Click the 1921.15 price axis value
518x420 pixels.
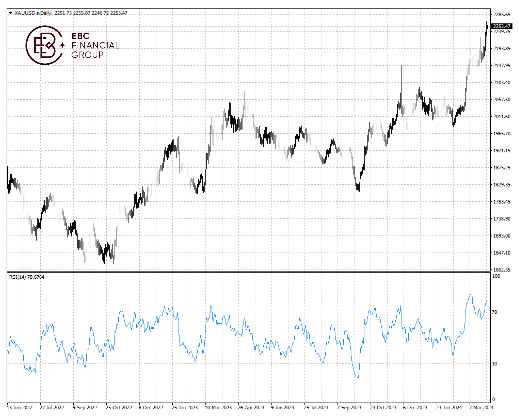coord(502,151)
